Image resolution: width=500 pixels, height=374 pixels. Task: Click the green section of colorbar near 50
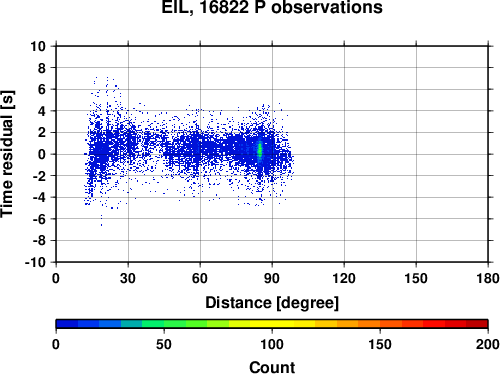click(164, 324)
